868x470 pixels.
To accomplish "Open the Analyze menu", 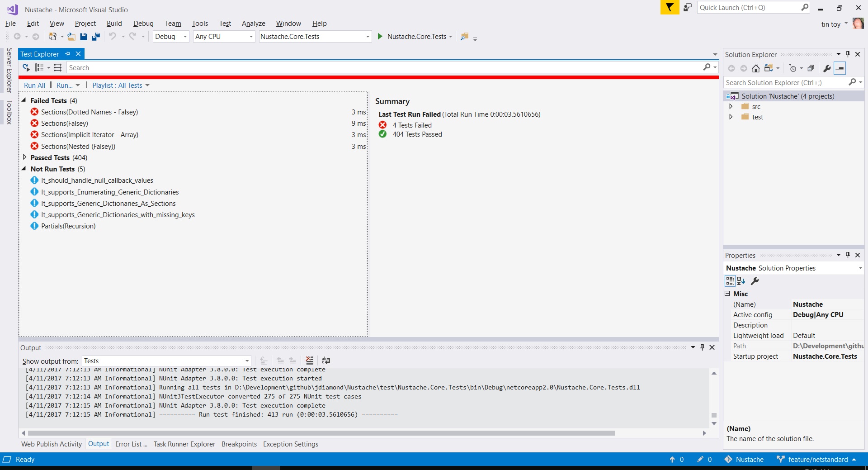I will (253, 24).
